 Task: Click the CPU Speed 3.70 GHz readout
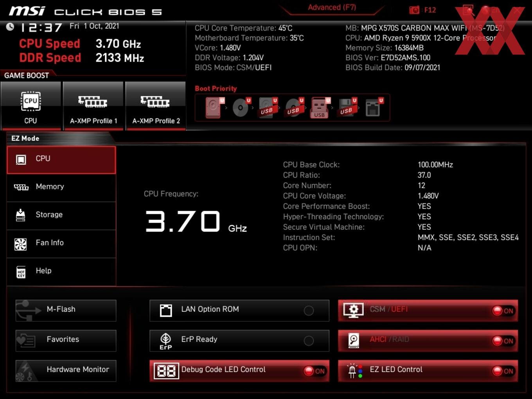click(x=80, y=43)
